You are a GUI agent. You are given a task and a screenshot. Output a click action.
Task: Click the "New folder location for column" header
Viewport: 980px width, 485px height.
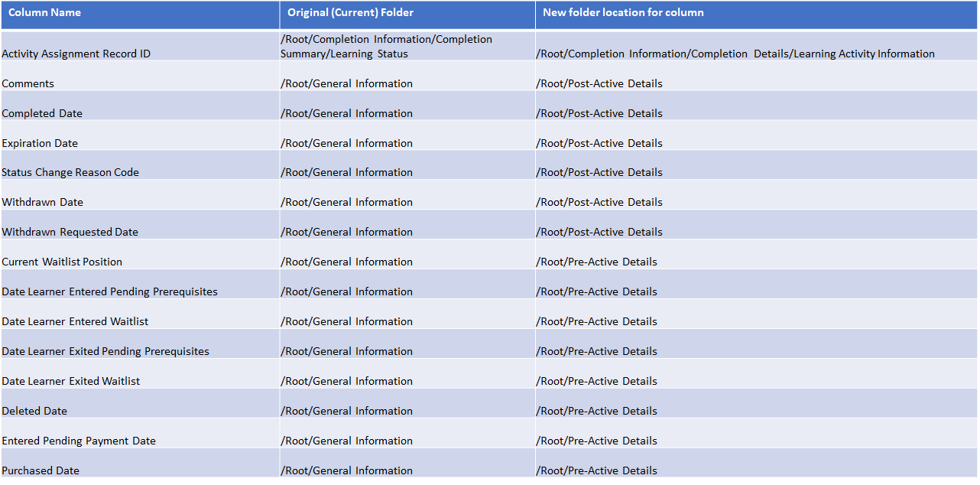tap(623, 13)
